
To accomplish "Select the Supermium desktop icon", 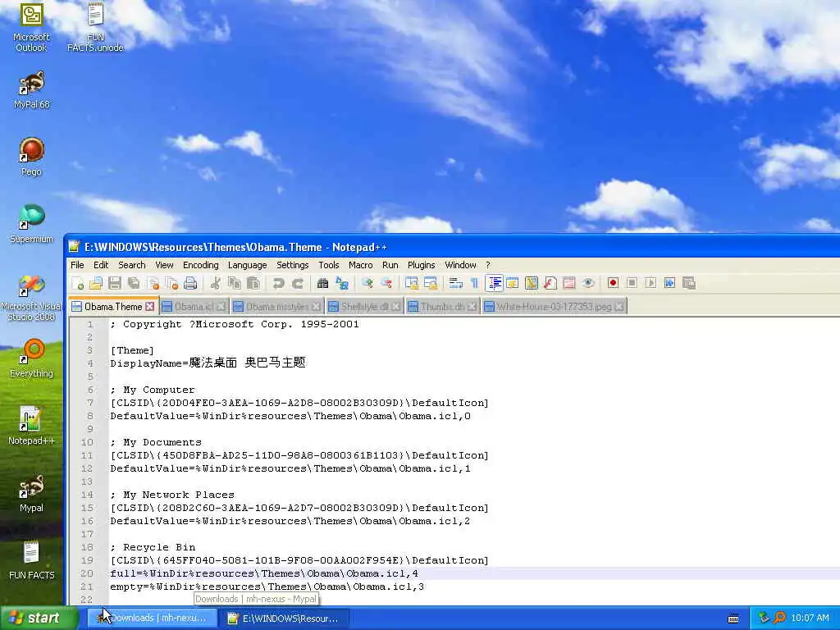I will (x=32, y=224).
